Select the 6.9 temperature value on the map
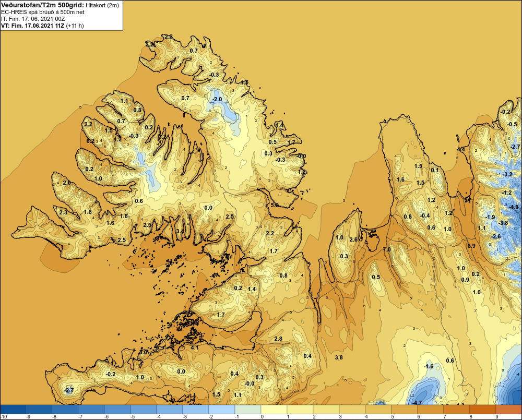Screen dimensions: 522x420 [471, 246]
